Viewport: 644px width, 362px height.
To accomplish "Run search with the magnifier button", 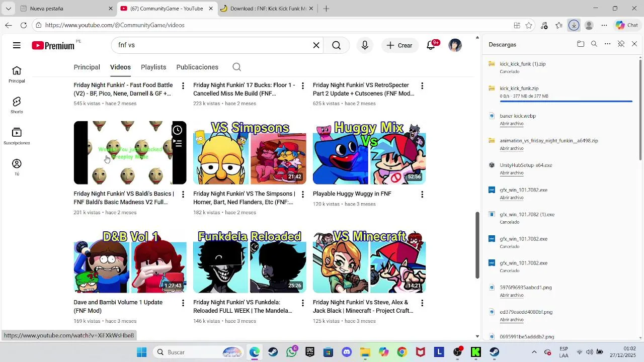I will [337, 45].
